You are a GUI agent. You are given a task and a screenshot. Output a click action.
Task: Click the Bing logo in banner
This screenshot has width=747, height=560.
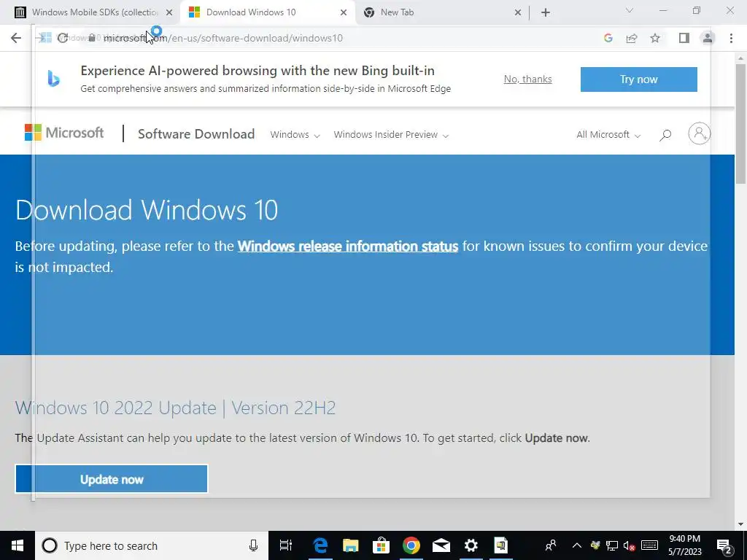point(54,79)
